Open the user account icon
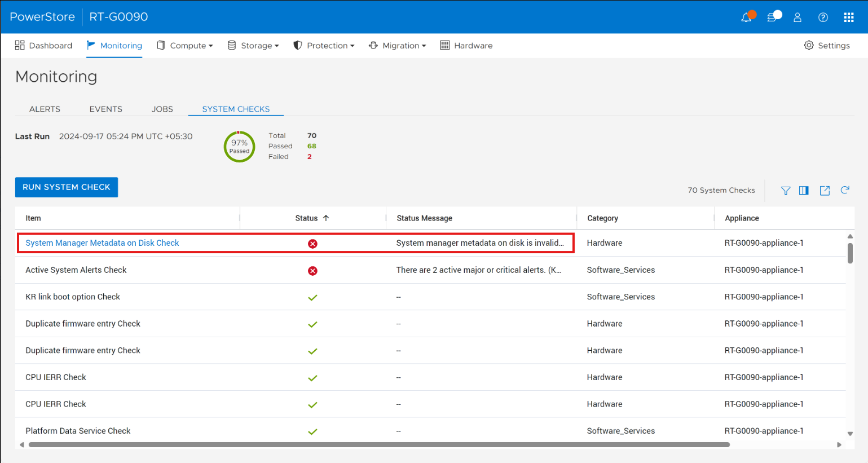 coord(797,17)
